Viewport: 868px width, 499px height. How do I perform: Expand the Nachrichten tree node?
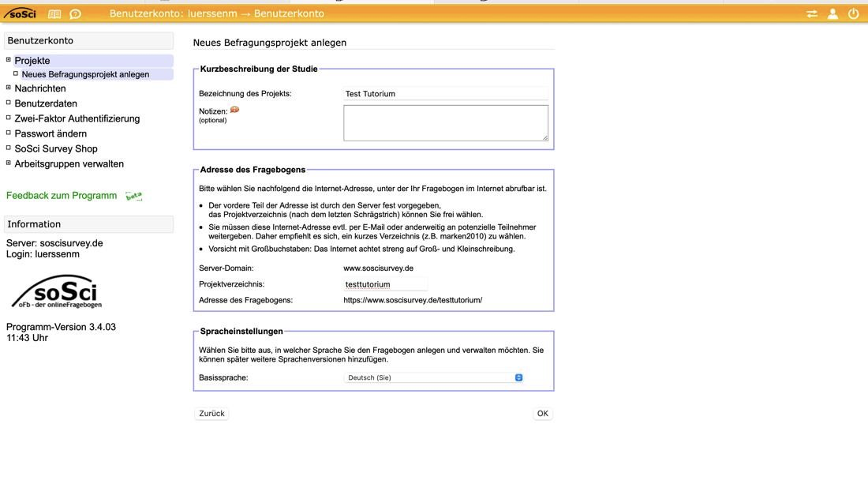[9, 88]
